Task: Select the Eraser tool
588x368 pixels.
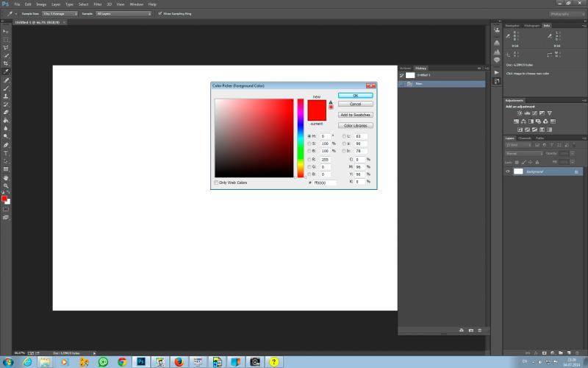Action: 6,112
